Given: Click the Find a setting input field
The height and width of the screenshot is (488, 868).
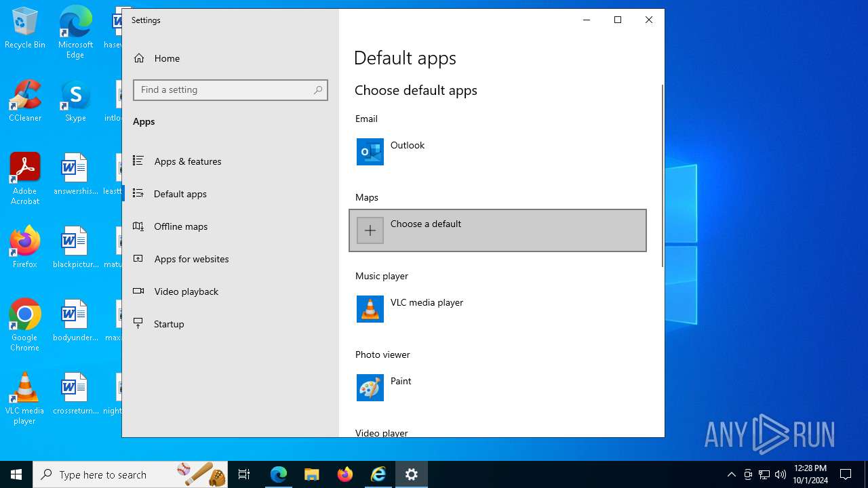Looking at the screenshot, I should pyautogui.click(x=224, y=90).
